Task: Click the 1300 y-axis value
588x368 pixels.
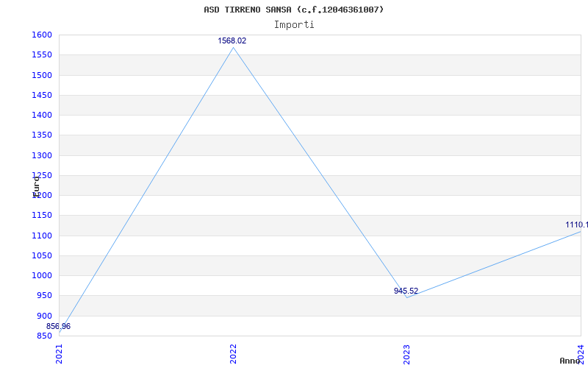Action: (42, 155)
